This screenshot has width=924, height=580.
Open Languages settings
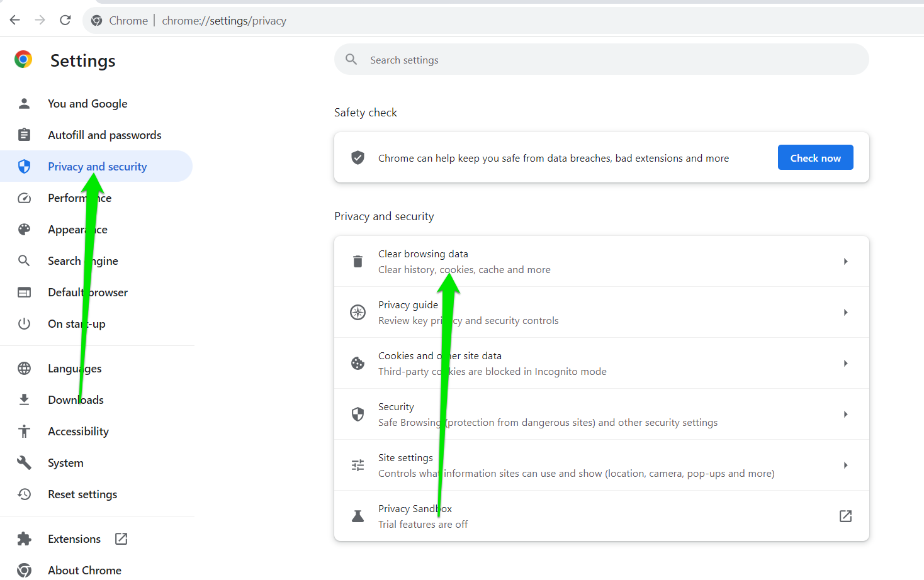point(96,369)
